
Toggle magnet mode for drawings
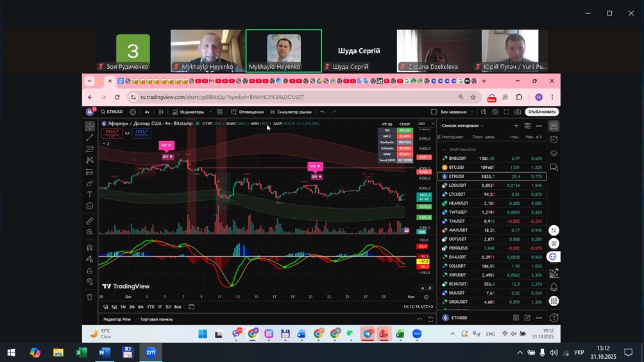tap(90, 248)
